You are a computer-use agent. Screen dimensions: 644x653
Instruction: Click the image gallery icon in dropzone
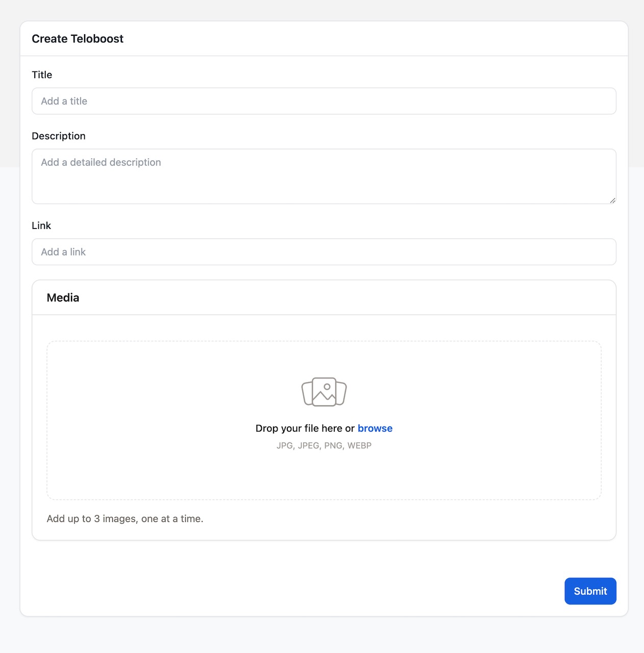click(324, 392)
